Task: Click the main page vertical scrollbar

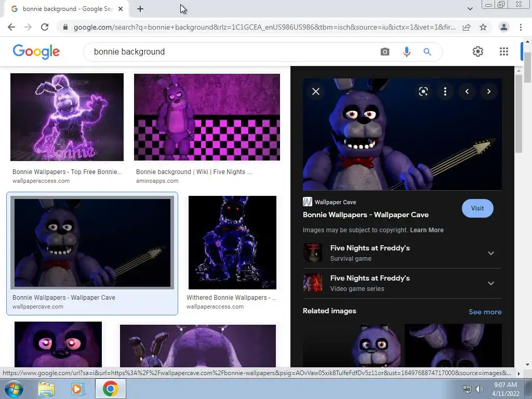Action: (528, 68)
